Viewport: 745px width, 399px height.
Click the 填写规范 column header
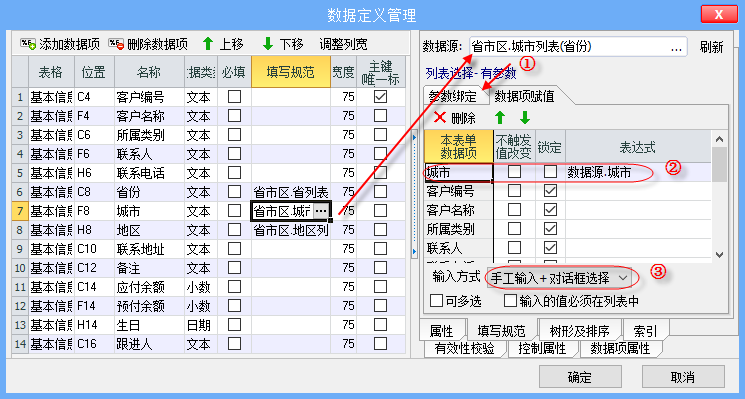click(x=291, y=72)
